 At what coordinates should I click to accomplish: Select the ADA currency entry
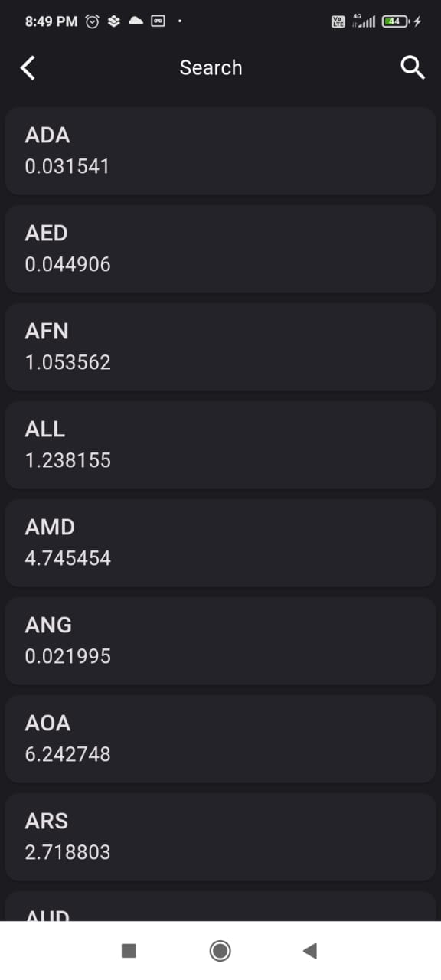pos(220,150)
